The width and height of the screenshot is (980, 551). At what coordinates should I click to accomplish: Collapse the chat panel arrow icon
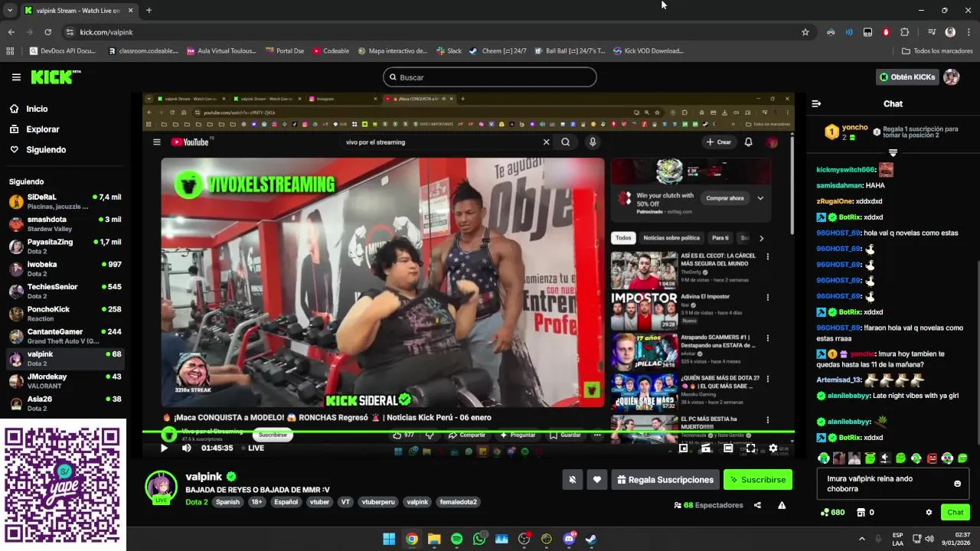pyautogui.click(x=816, y=103)
